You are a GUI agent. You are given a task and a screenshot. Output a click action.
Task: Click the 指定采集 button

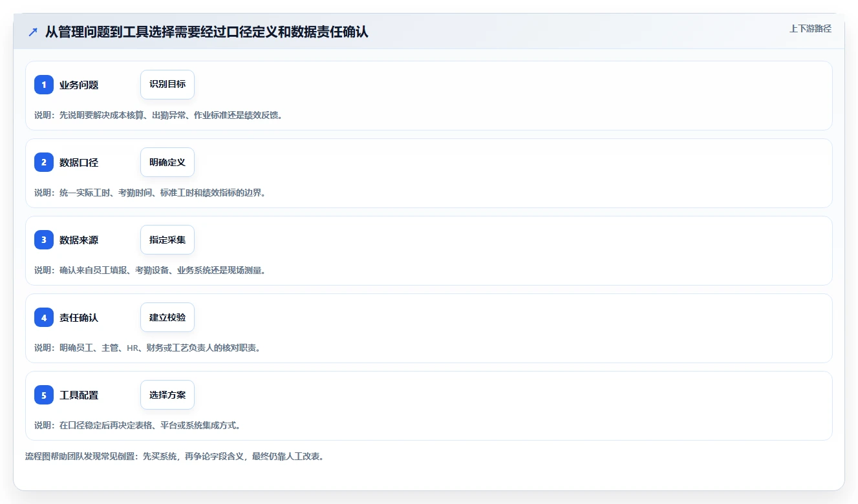coord(167,240)
